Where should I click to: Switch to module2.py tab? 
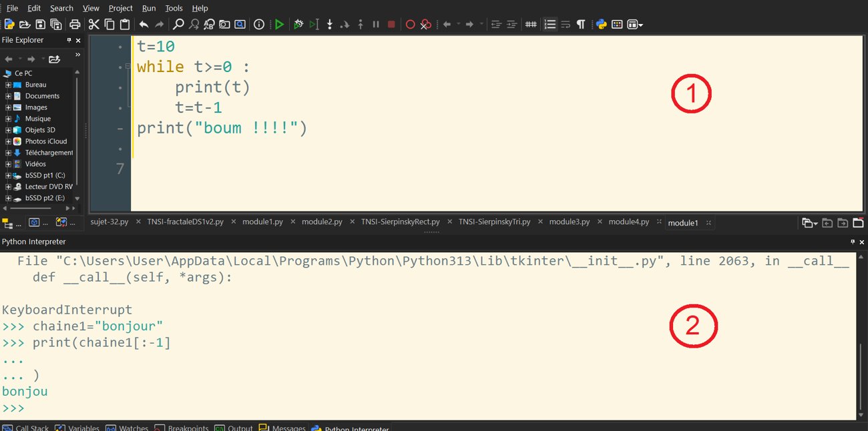click(x=322, y=222)
